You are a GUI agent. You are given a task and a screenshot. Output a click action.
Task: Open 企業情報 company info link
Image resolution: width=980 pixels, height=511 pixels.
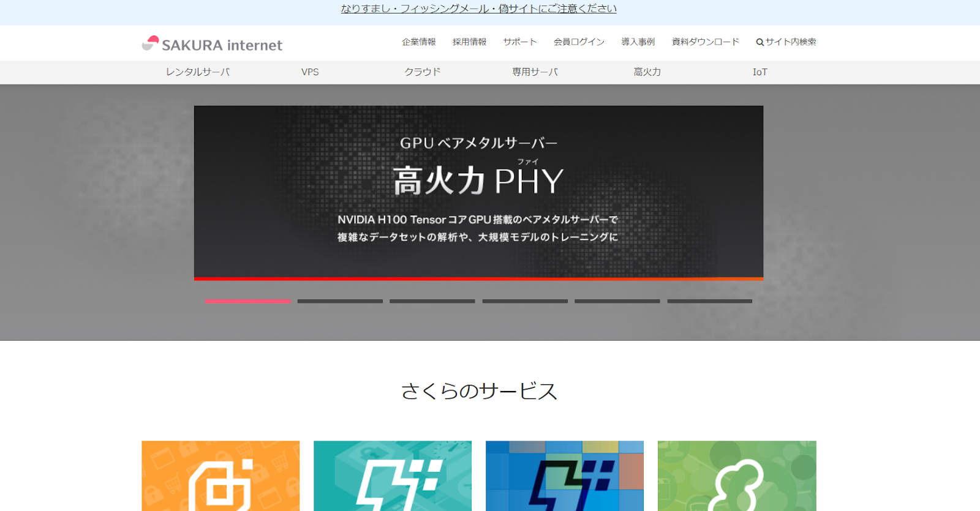tap(419, 42)
